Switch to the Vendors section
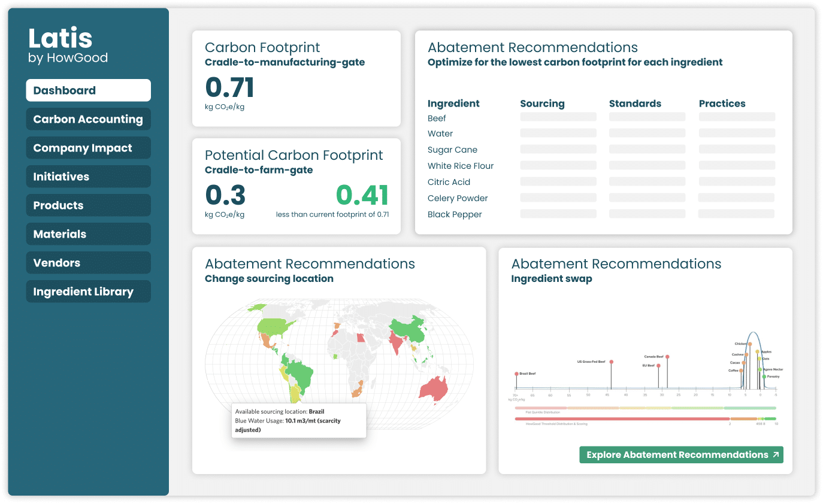The image size is (823, 504). 88,263
